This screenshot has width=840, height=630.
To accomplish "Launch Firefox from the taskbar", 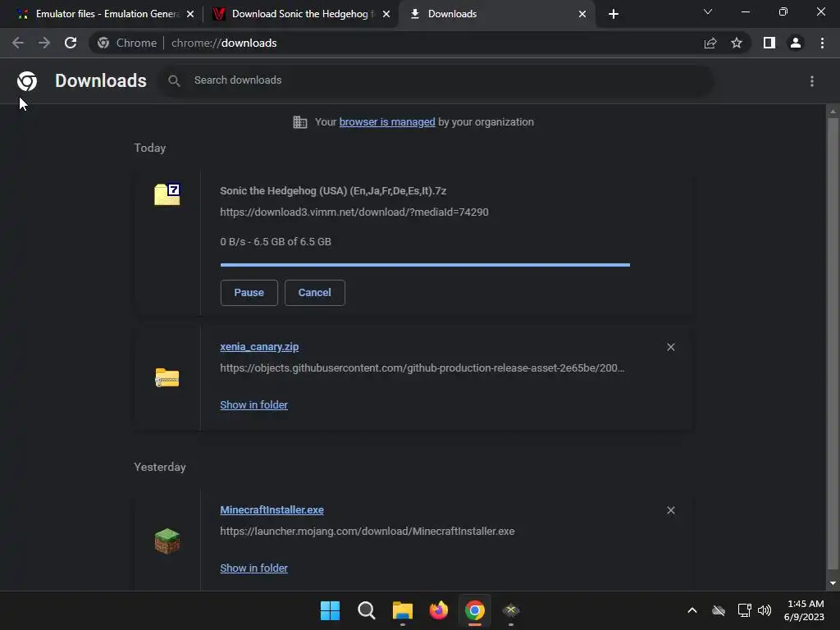I will (x=439, y=610).
